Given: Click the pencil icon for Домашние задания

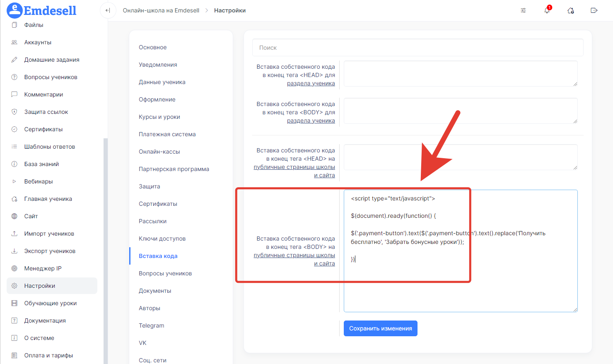Looking at the screenshot, I should 14,60.
